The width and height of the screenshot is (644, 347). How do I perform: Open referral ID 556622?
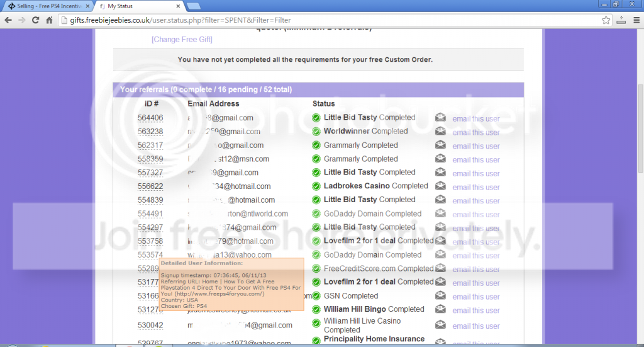(x=150, y=186)
